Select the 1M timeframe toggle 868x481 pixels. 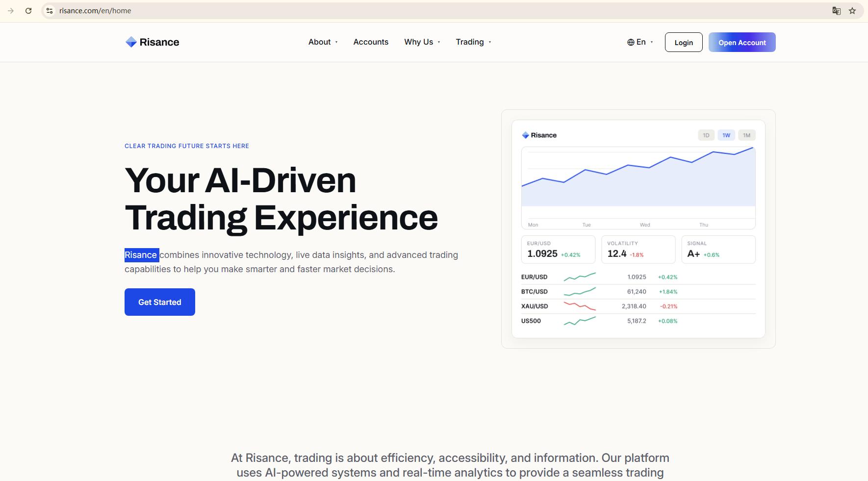coord(746,135)
